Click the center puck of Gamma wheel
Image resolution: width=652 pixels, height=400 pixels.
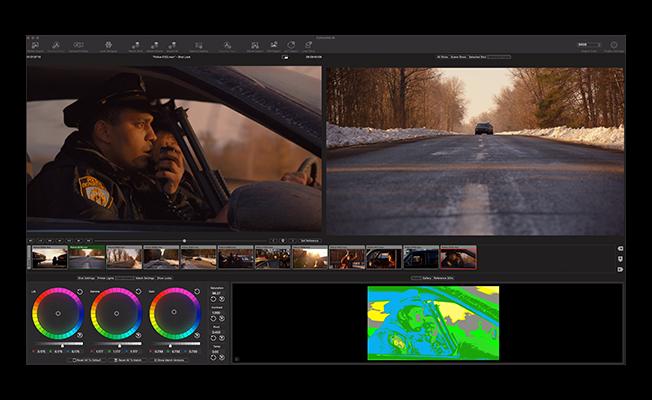point(116,314)
